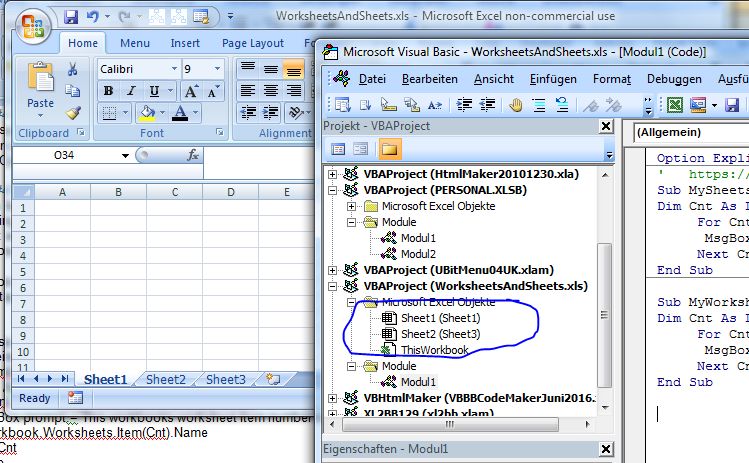
Task: Activate the Format Painter brush
Action: 73,113
